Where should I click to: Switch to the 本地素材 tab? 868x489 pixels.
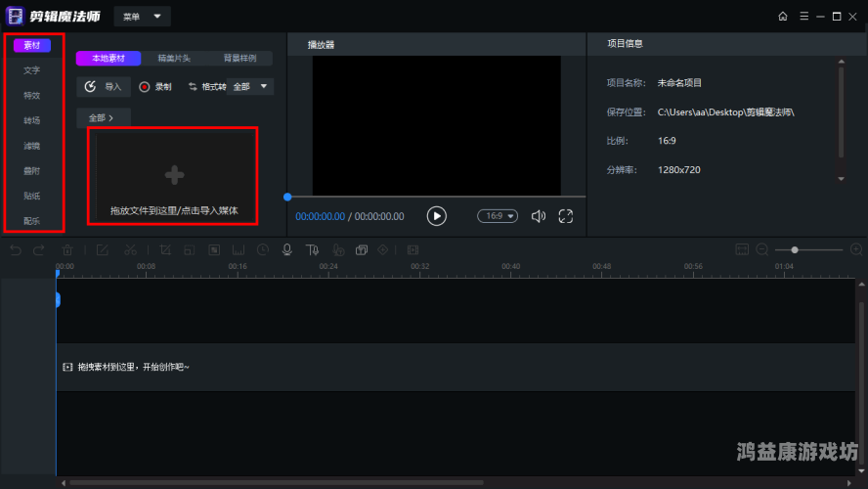[108, 58]
